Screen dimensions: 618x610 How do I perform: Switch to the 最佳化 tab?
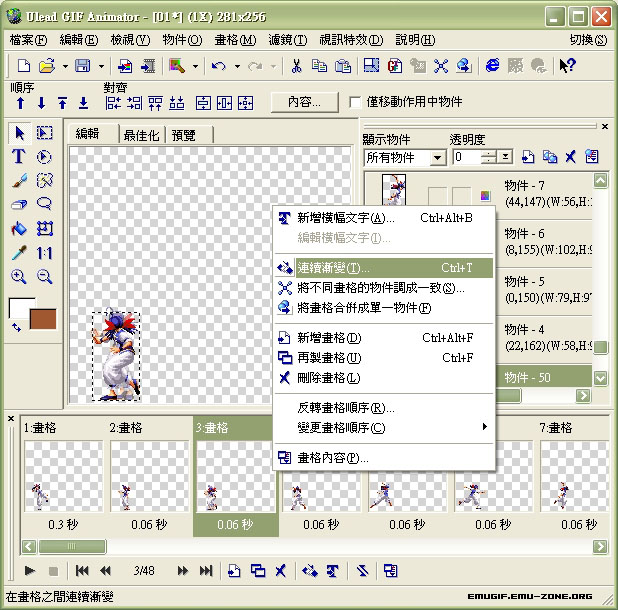click(x=141, y=135)
